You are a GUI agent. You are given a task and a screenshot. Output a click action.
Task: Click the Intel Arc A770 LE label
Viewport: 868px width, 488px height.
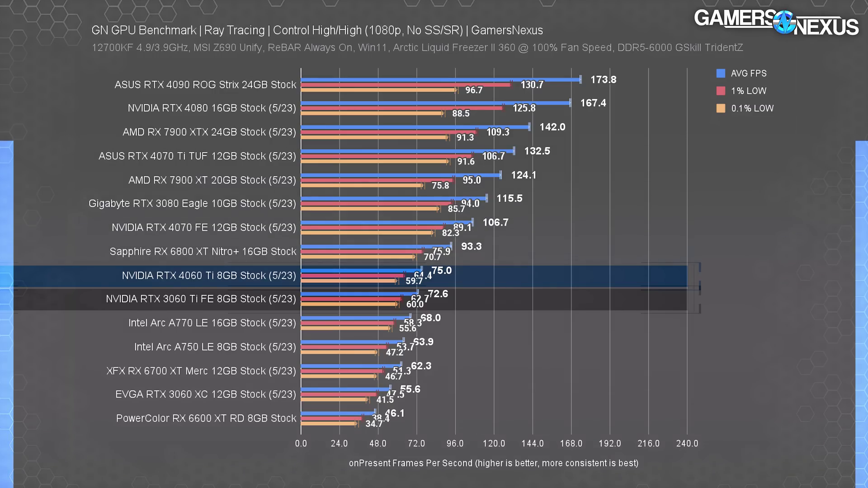tap(212, 323)
